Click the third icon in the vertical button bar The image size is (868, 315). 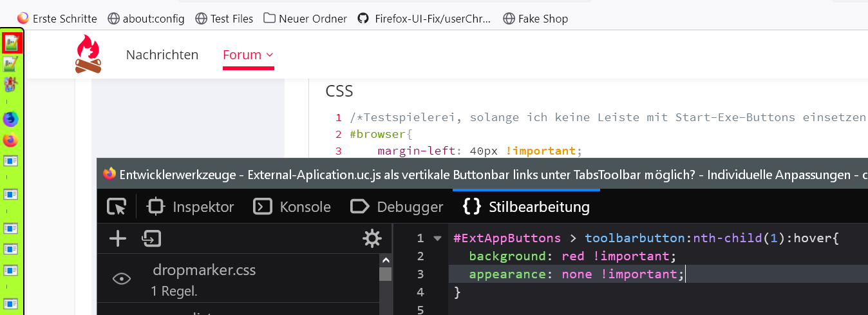[11, 83]
